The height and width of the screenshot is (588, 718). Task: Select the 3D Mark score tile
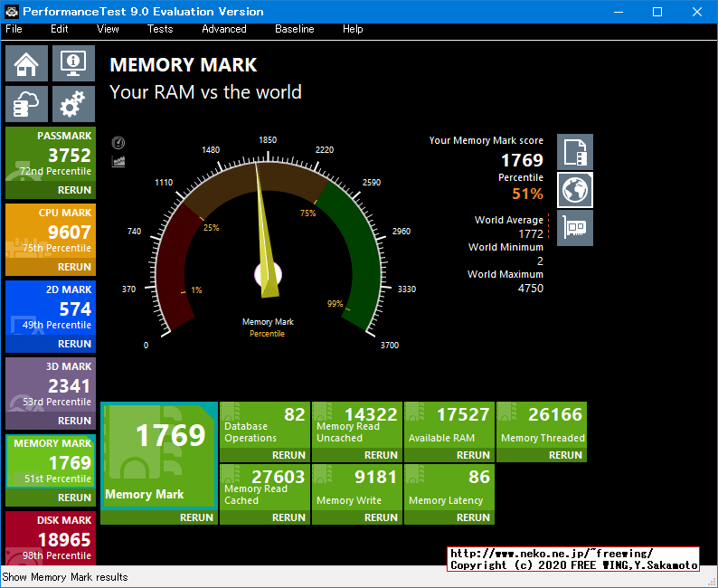pyautogui.click(x=51, y=386)
